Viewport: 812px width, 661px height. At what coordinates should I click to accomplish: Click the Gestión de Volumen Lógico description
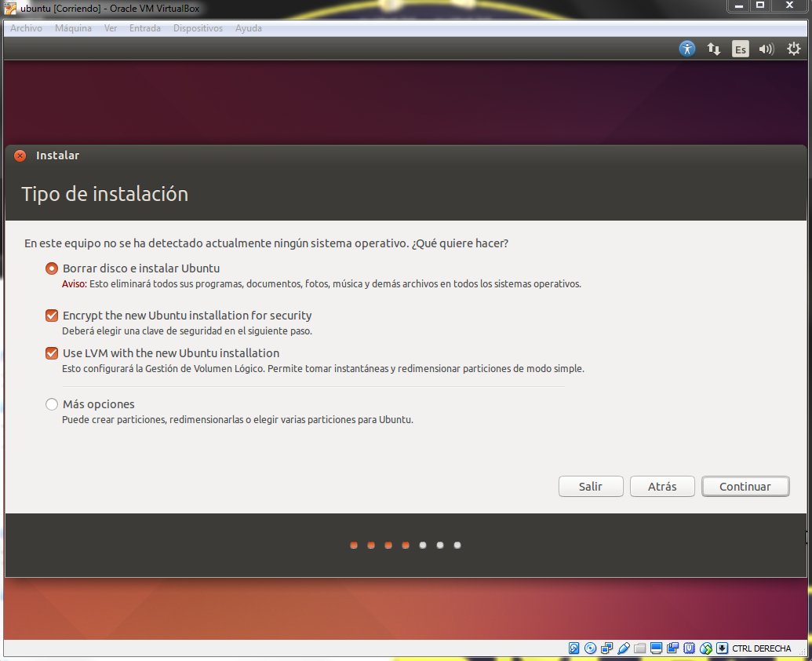323,369
